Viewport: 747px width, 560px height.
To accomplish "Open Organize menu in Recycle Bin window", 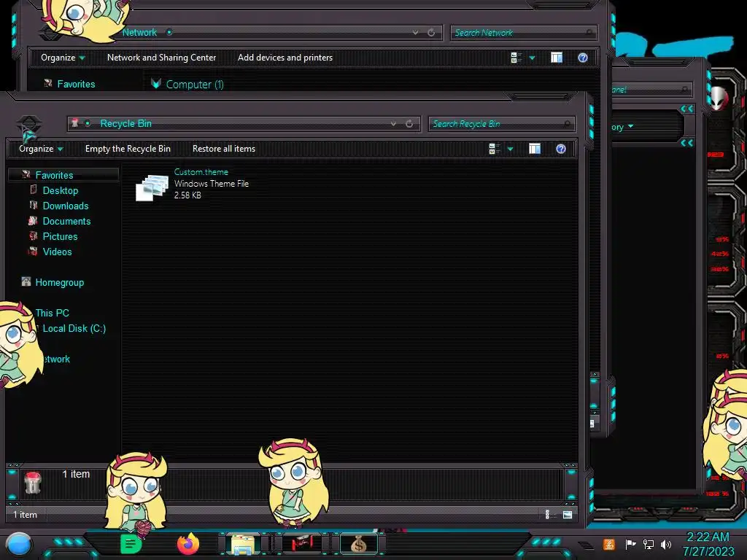I will [41, 149].
